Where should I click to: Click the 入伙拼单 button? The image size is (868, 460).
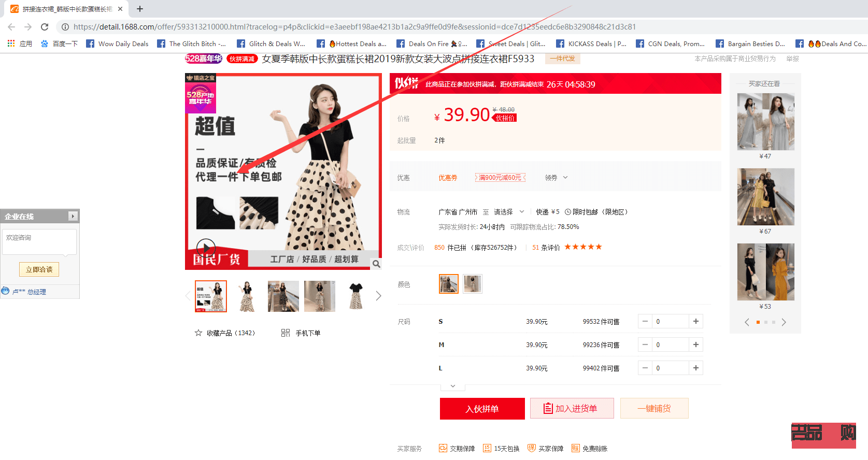[x=482, y=409]
